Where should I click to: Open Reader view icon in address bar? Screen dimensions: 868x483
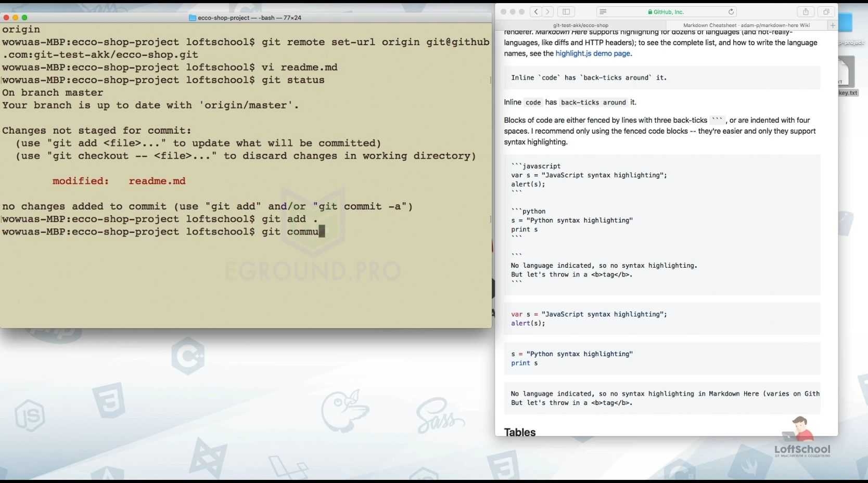(x=603, y=12)
